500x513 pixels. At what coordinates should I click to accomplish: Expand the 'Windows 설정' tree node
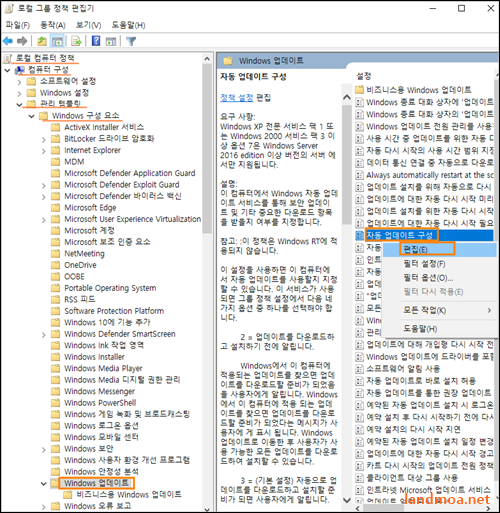pyautogui.click(x=19, y=93)
